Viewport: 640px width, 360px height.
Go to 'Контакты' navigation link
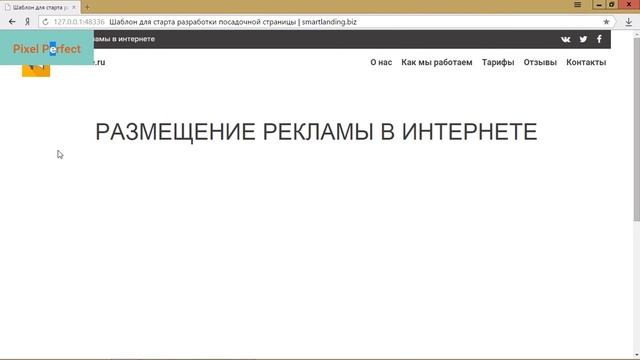tap(586, 62)
